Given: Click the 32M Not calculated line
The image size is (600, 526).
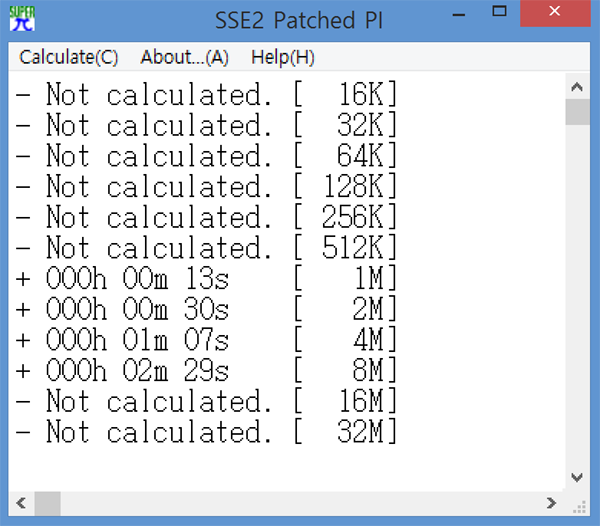Looking at the screenshot, I should coord(206,432).
